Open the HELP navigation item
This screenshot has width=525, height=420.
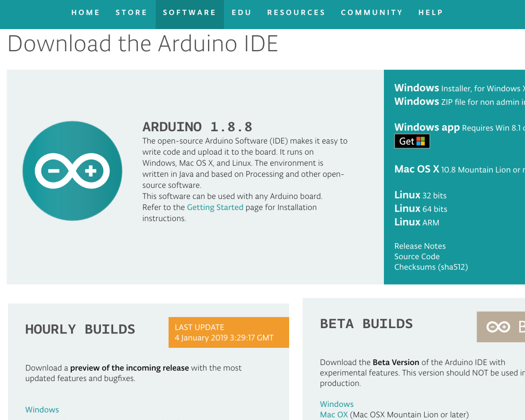click(431, 13)
